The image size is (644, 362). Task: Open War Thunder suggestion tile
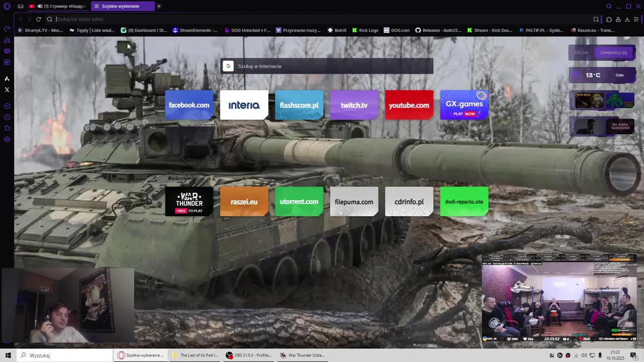[x=189, y=202]
